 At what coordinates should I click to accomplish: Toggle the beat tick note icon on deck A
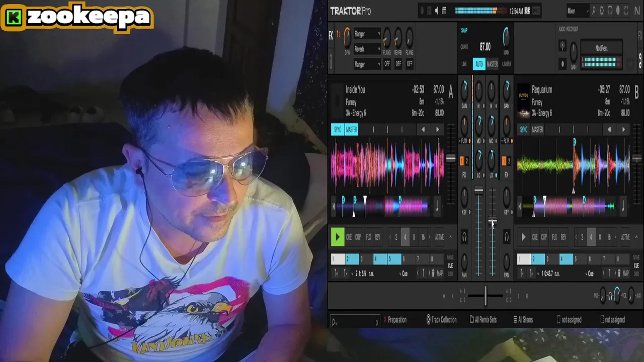click(437, 206)
